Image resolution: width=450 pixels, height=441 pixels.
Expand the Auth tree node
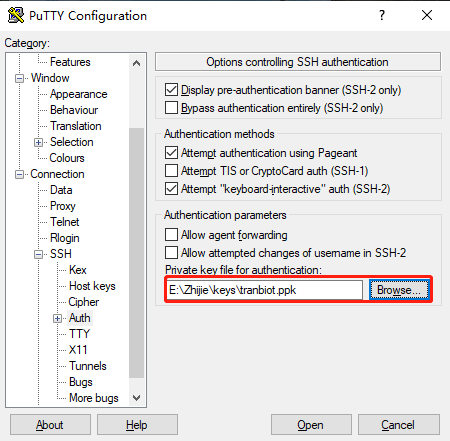[57, 319]
